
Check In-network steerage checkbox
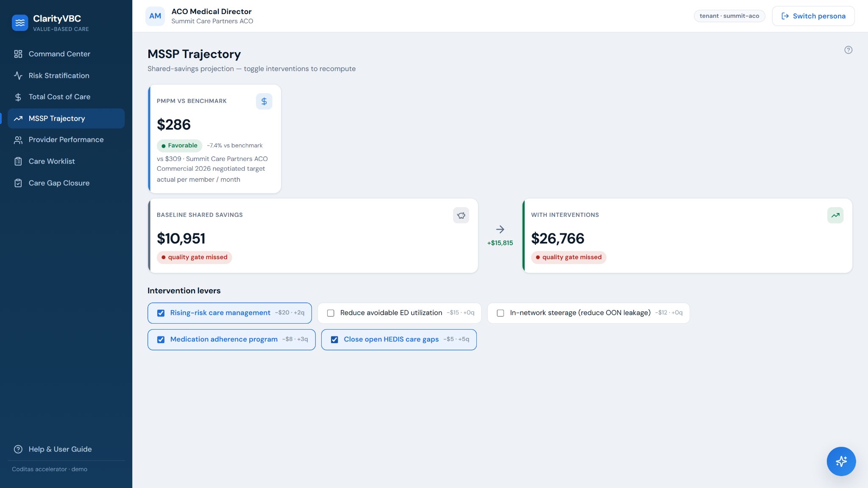click(x=501, y=313)
